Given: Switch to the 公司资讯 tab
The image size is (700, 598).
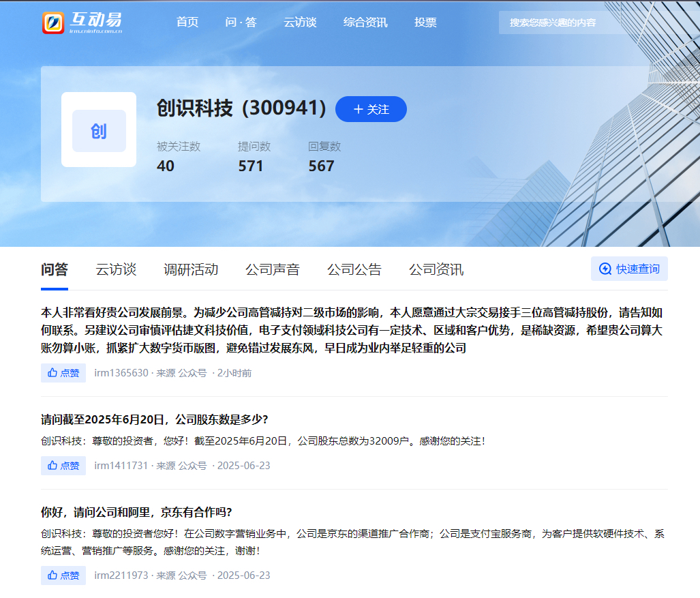Looking at the screenshot, I should (x=436, y=269).
